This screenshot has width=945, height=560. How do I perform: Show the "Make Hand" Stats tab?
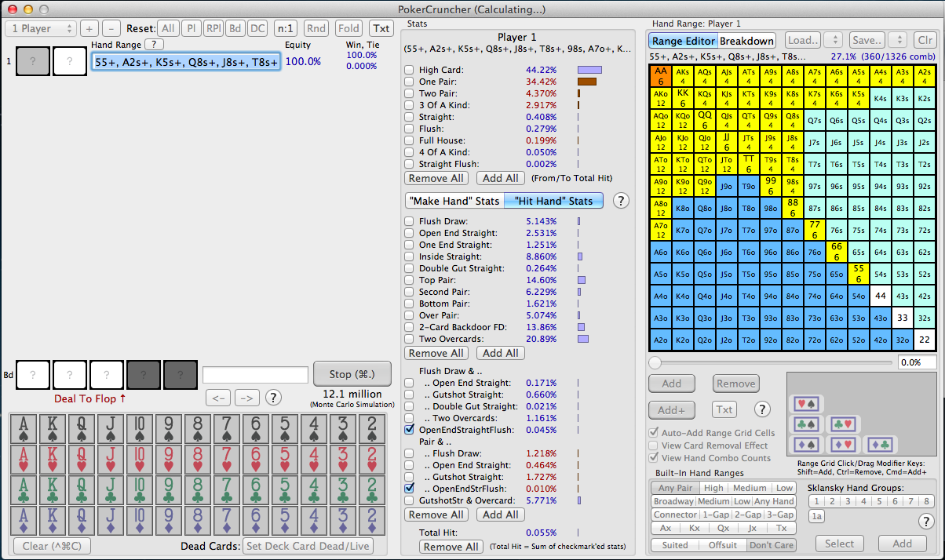454,201
